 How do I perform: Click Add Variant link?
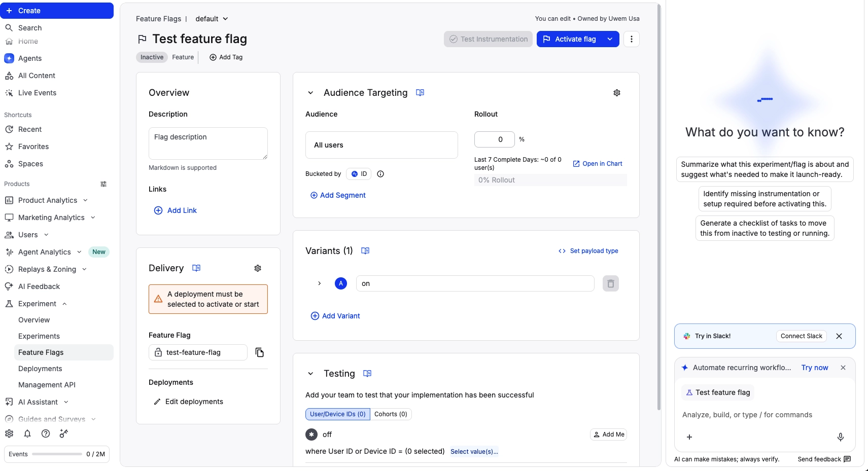click(x=335, y=316)
